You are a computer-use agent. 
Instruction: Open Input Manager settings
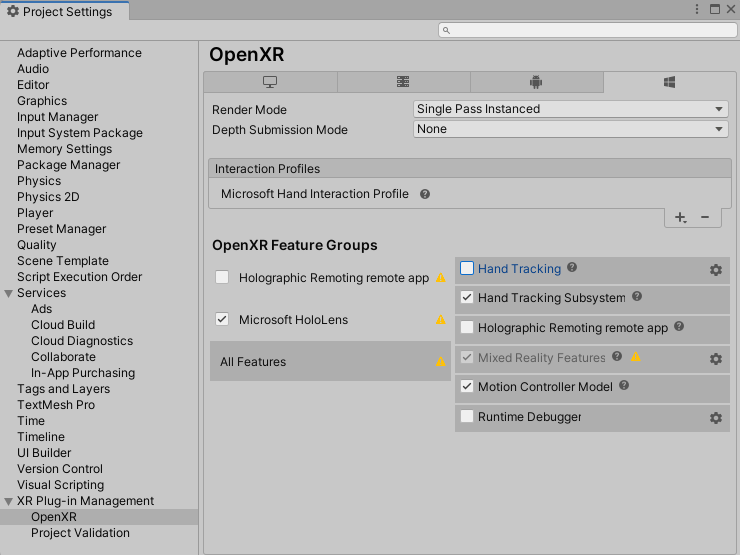click(x=58, y=117)
